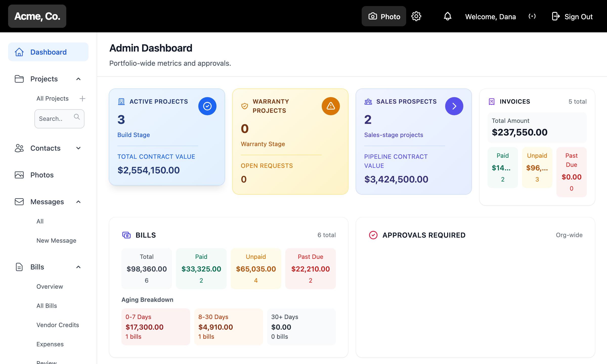Open All Projects list

(53, 99)
